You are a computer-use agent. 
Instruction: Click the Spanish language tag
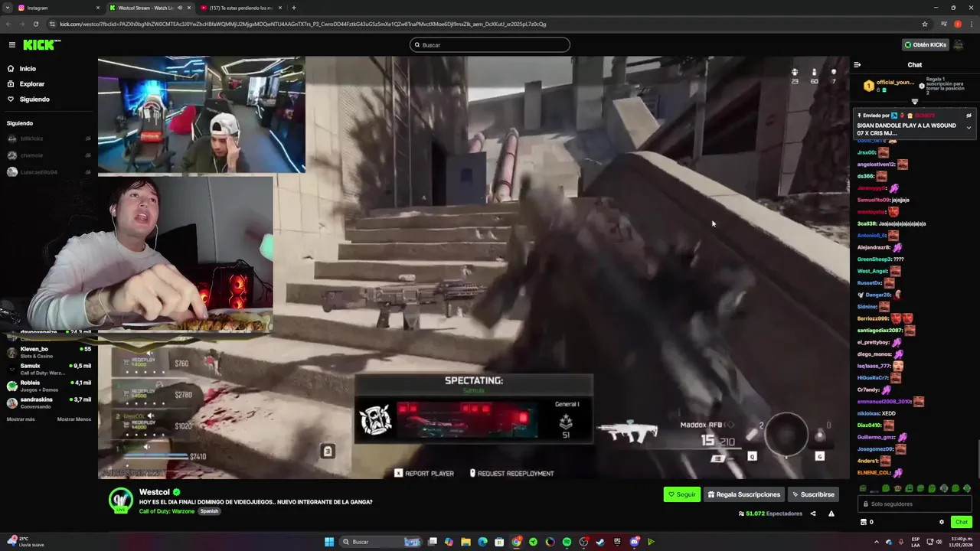[x=210, y=510]
